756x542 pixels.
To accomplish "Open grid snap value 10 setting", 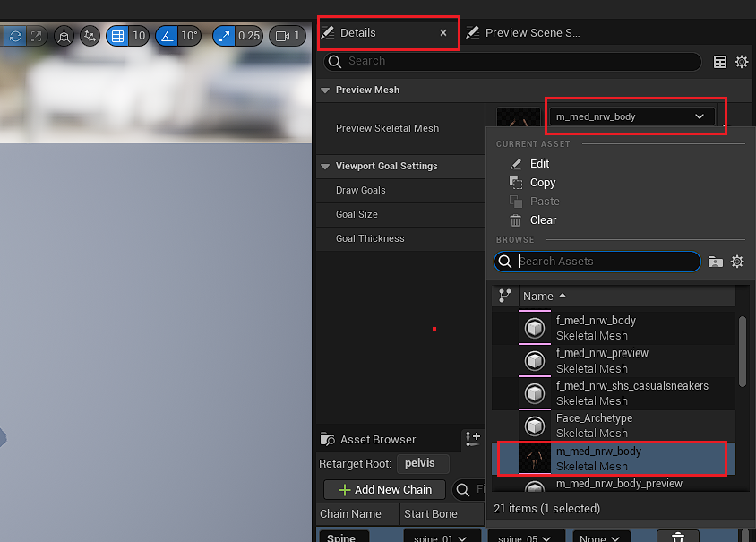I will tap(139, 36).
